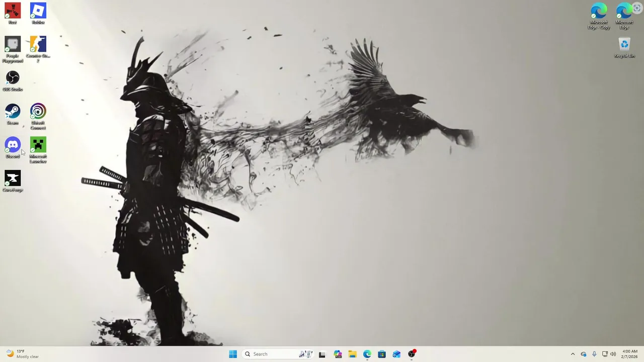Viewport: 644px width, 362px height.
Task: Select the rightmost Microsoft Edge desktop shortcut
Action: pyautogui.click(x=624, y=16)
